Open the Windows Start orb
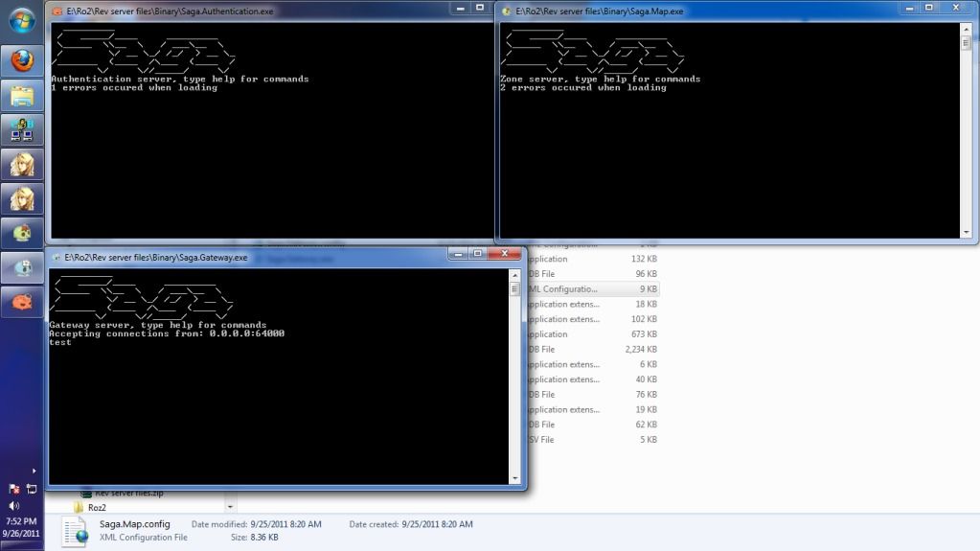Image resolution: width=980 pixels, height=551 pixels. [21, 20]
